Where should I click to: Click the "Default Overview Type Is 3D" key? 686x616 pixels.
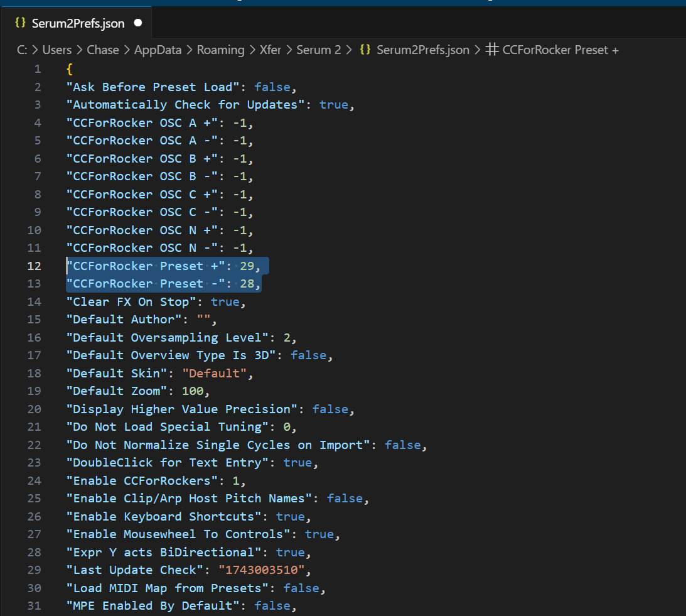pos(171,355)
